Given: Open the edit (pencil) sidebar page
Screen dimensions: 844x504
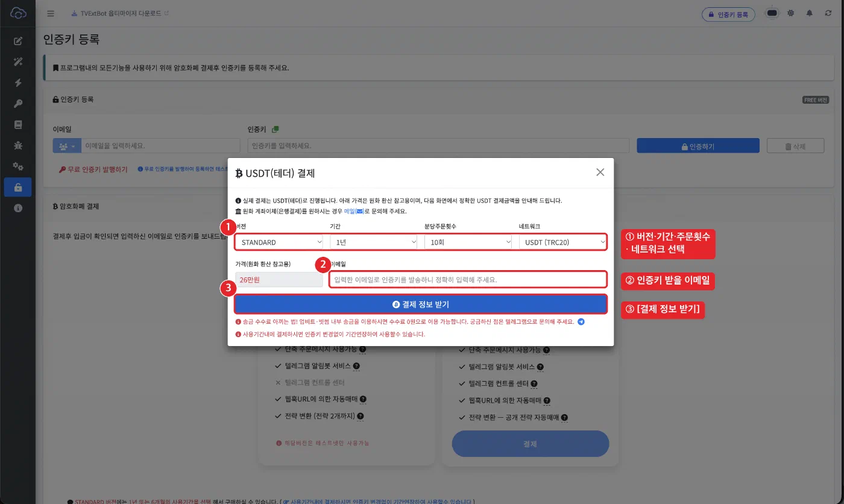Looking at the screenshot, I should [18, 41].
